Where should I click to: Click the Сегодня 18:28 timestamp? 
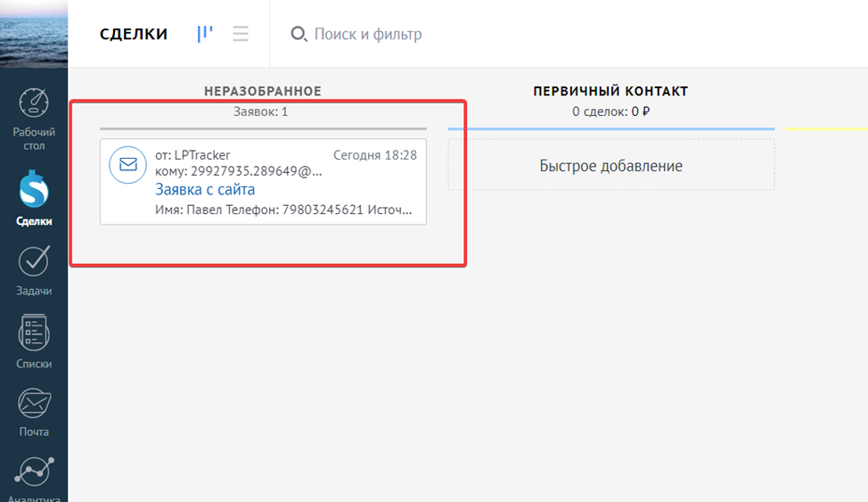click(375, 155)
